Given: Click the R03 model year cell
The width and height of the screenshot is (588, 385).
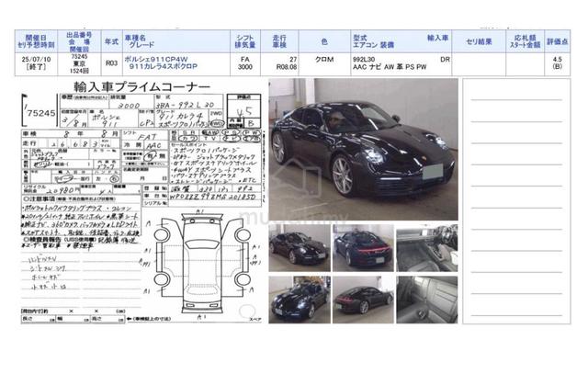Looking at the screenshot, I should point(111,63).
